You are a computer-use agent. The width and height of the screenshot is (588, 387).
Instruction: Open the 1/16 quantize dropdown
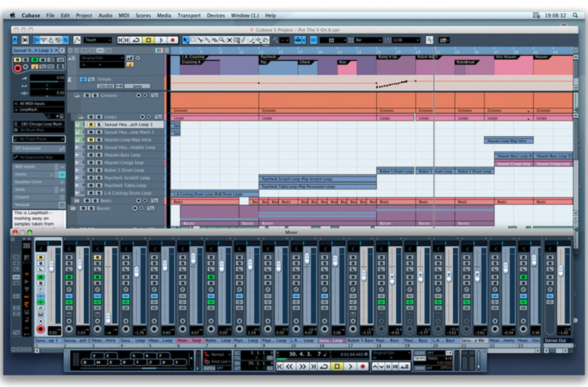(406, 40)
